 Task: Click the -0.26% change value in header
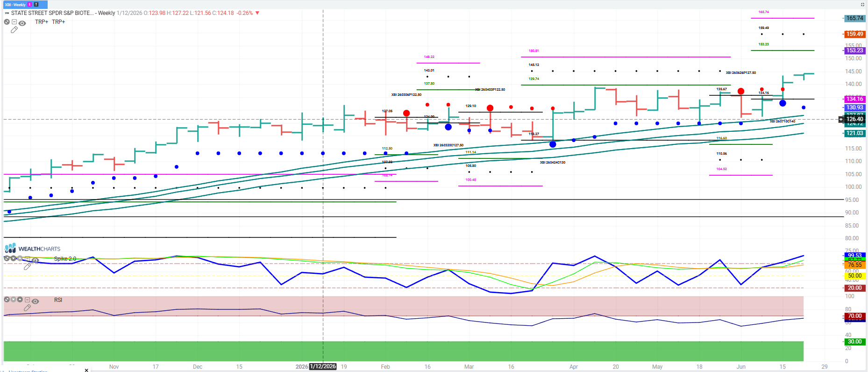245,13
